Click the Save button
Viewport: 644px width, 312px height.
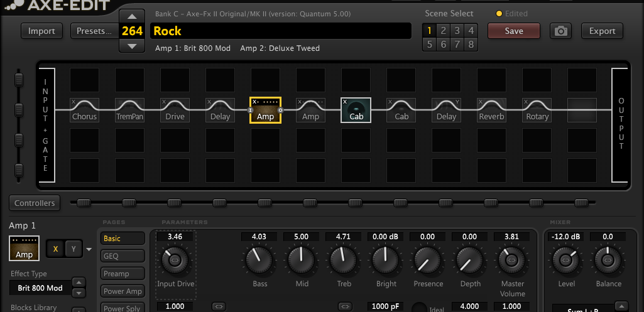[x=513, y=31]
